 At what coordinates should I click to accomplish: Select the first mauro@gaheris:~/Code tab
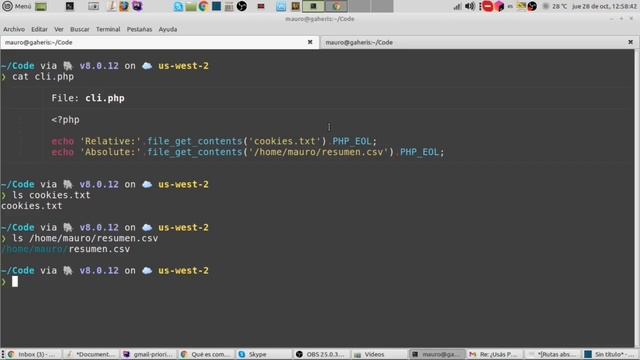159,42
